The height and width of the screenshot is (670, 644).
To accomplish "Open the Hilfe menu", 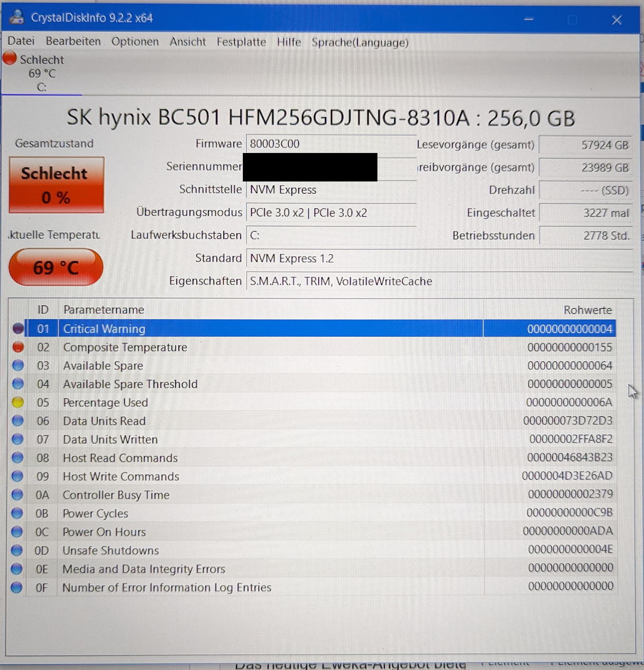I will tap(289, 42).
